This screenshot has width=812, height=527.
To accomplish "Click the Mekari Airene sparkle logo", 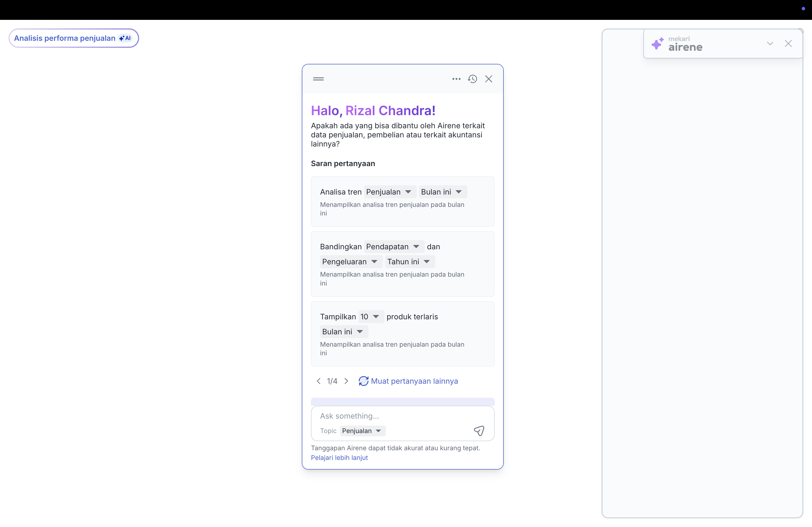I will (657, 44).
